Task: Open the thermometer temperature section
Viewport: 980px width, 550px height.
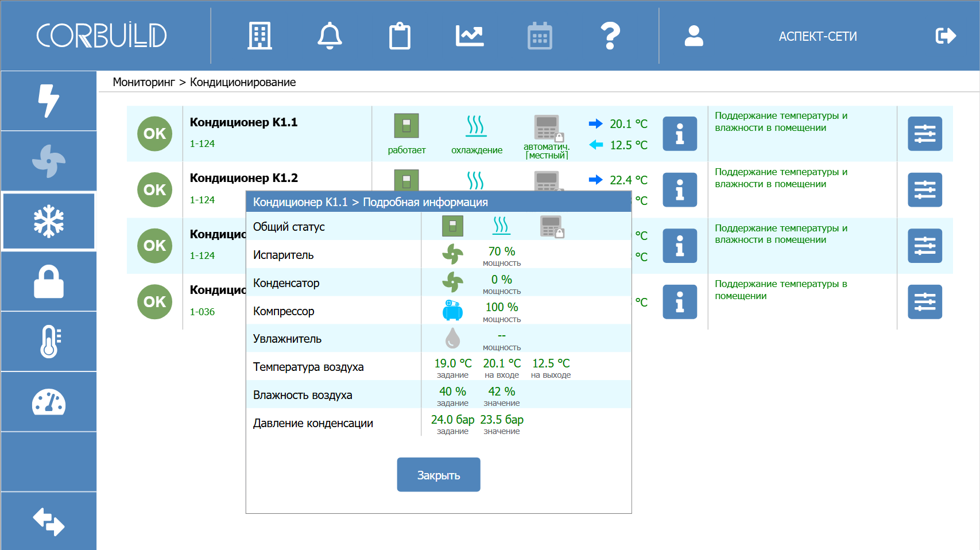Action: [x=49, y=342]
